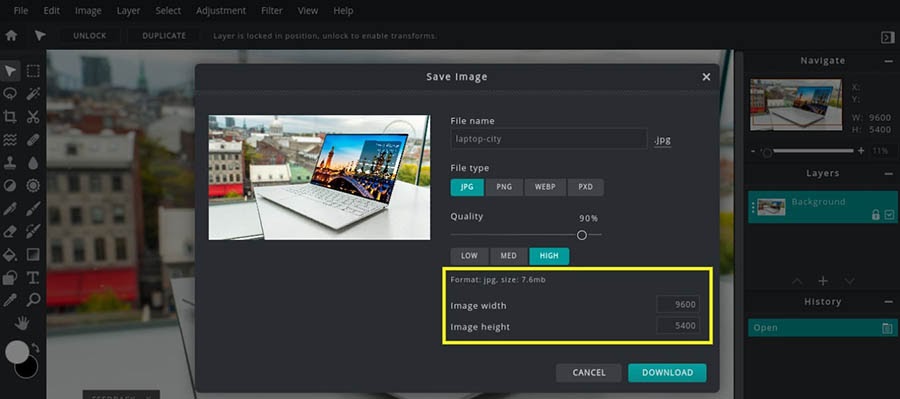This screenshot has width=900, height=399.
Task: Move layer up with up chevron
Action: coord(796,281)
